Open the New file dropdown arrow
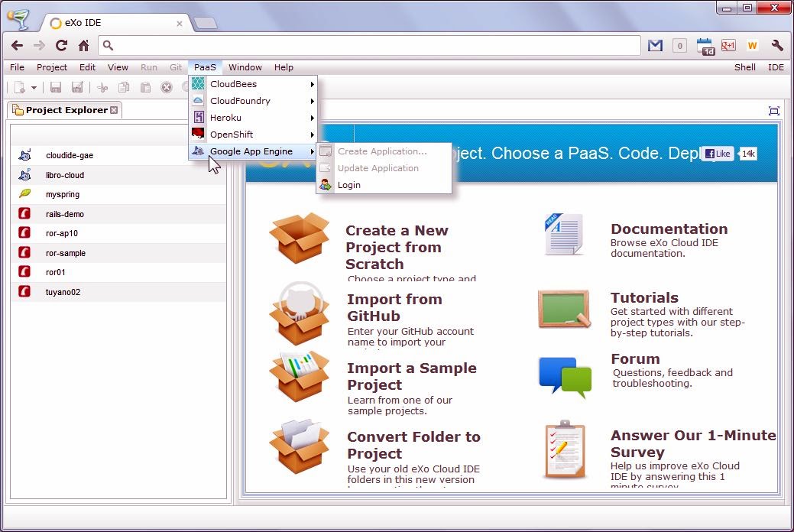 point(34,88)
